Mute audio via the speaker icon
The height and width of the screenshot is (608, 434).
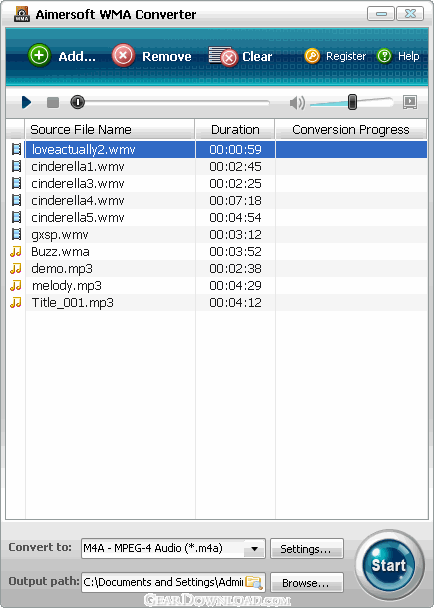(x=297, y=103)
